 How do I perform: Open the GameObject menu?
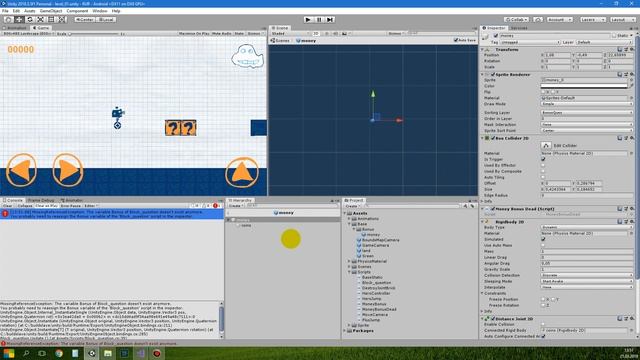[x=51, y=11]
